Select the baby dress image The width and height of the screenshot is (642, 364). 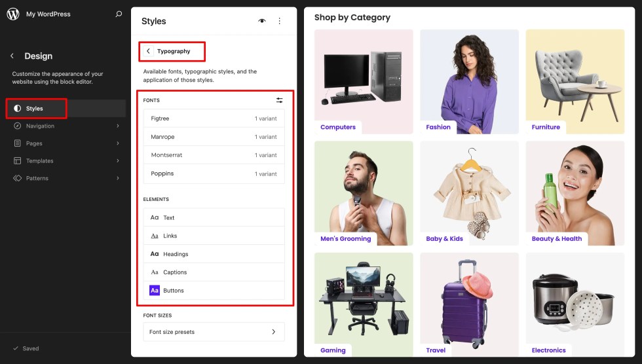click(x=469, y=193)
